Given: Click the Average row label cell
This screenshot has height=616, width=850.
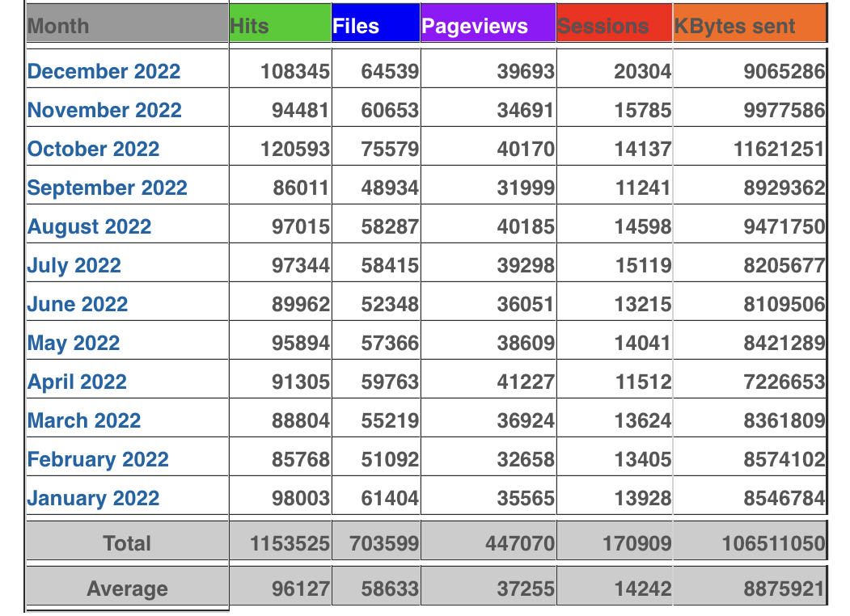Looking at the screenshot, I should [x=127, y=589].
